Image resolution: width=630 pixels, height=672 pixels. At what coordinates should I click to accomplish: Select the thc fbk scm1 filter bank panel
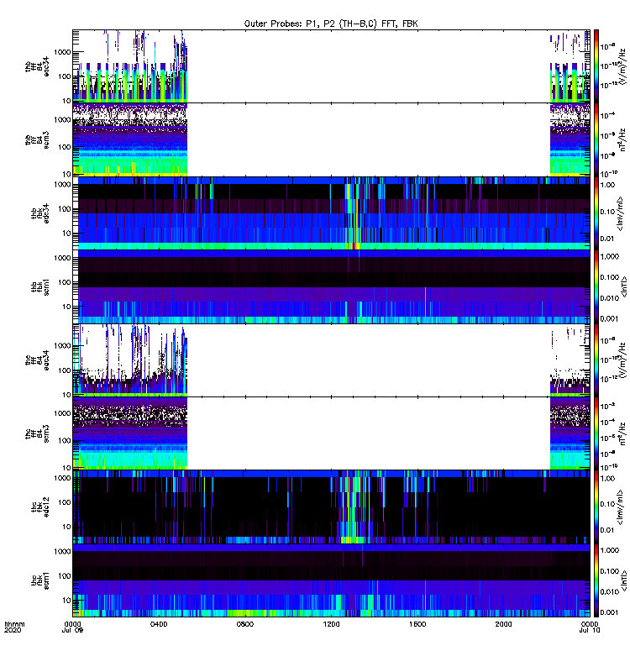331,580
